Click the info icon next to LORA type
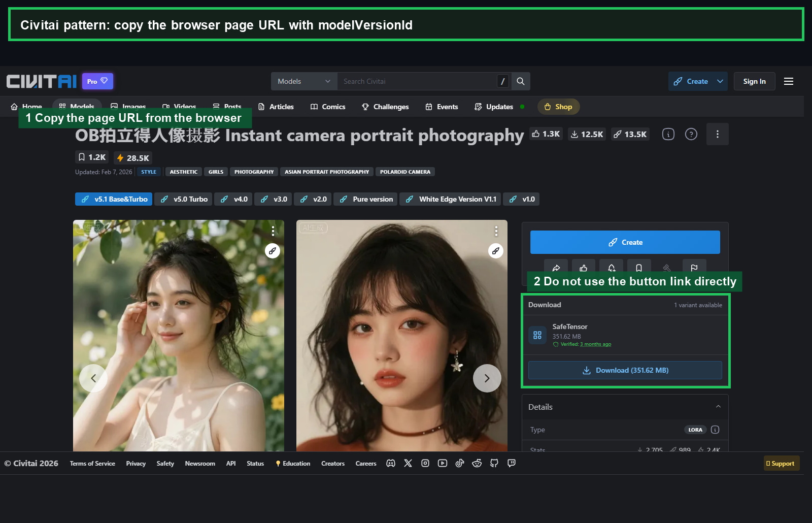 [715, 430]
